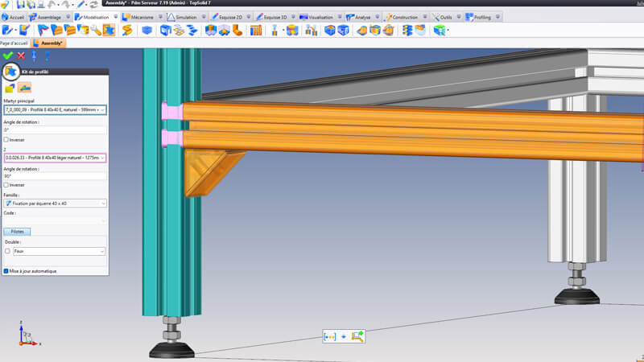Confirm with the green checkmark icon

pyautogui.click(x=8, y=56)
